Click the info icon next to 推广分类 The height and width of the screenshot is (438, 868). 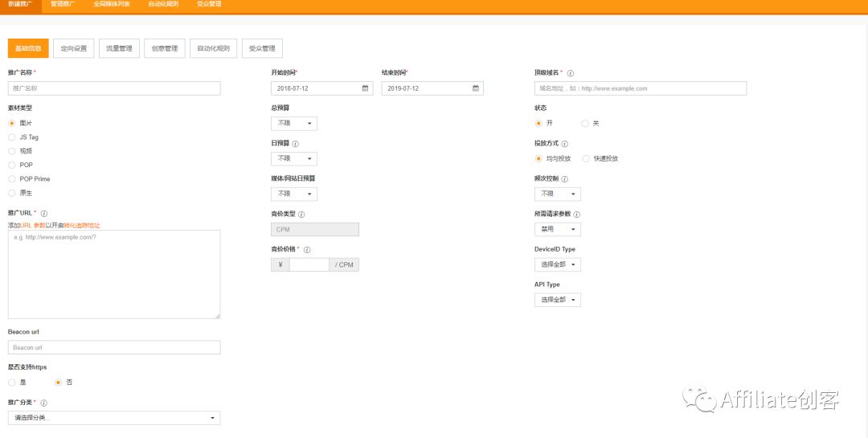click(43, 403)
